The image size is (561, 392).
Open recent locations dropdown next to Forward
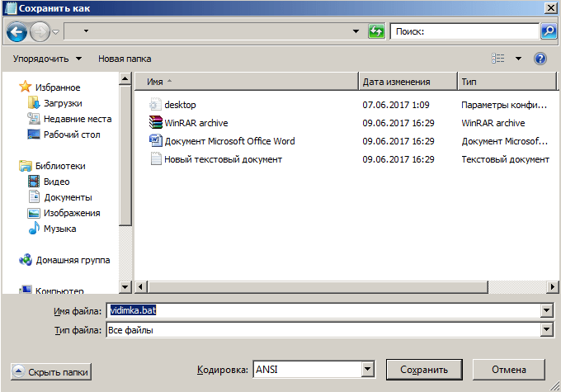coord(56,32)
